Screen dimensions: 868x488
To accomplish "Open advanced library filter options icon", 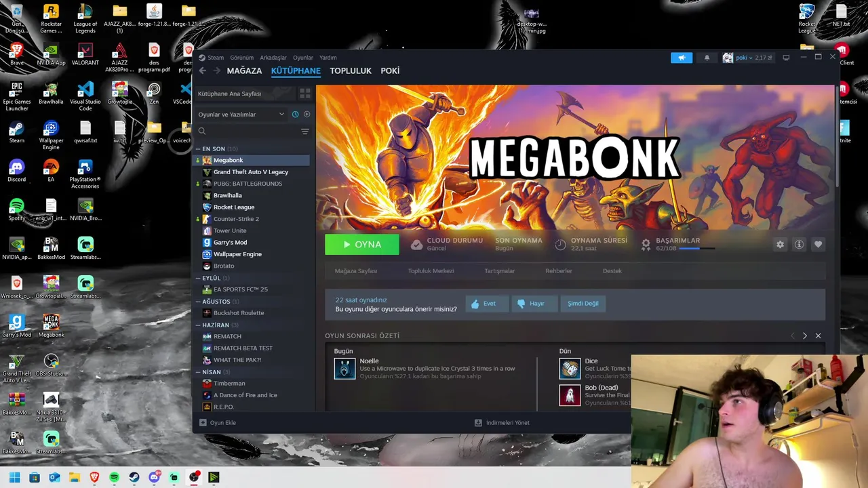I will click(305, 131).
